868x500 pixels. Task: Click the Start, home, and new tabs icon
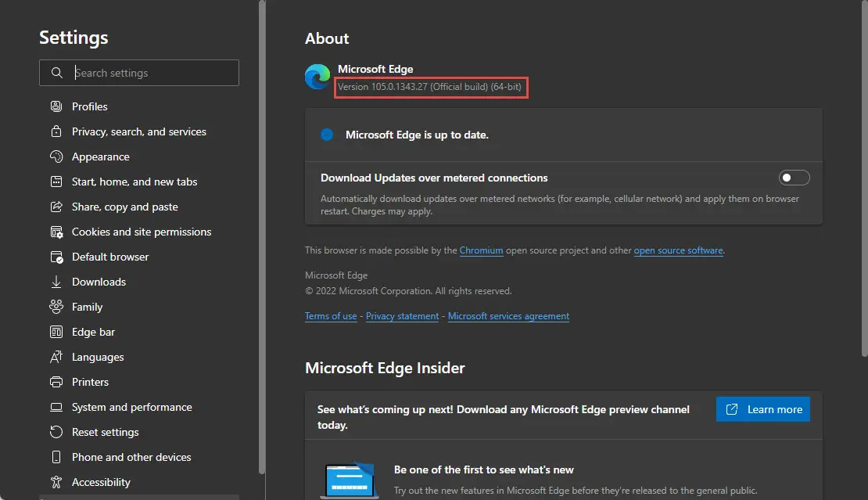(56, 182)
